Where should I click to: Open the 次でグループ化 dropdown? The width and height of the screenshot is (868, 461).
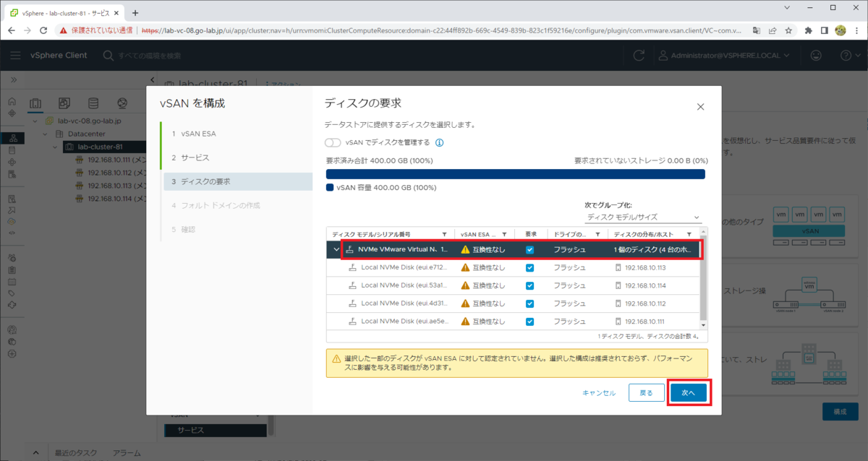pos(643,217)
